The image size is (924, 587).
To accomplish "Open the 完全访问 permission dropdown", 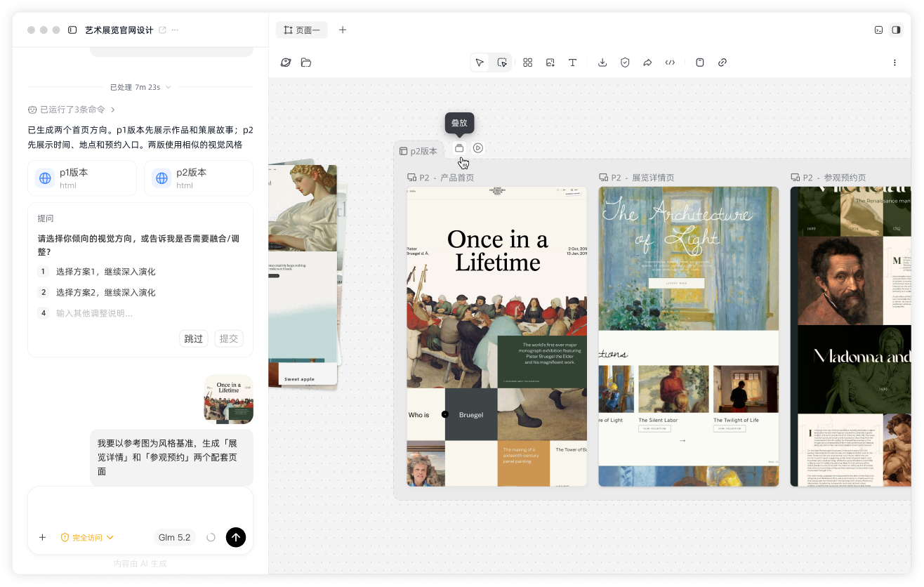I will [87, 537].
